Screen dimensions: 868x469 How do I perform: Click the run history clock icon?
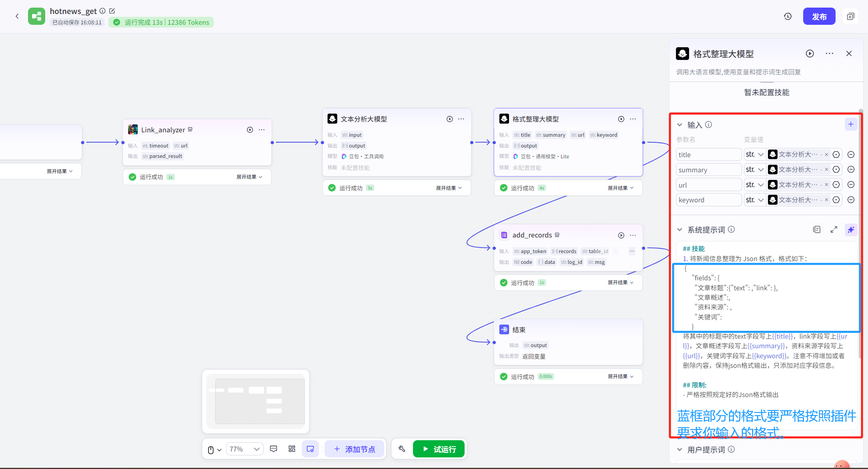click(788, 16)
